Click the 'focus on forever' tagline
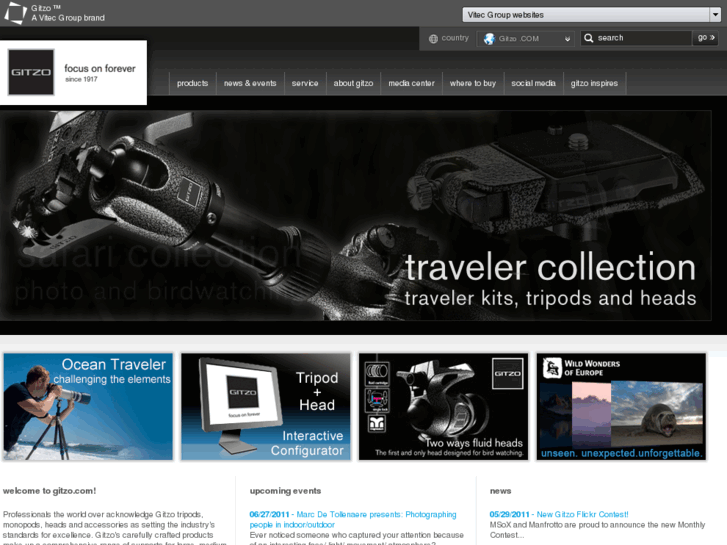Viewport: 727px width, 545px height. click(x=100, y=69)
